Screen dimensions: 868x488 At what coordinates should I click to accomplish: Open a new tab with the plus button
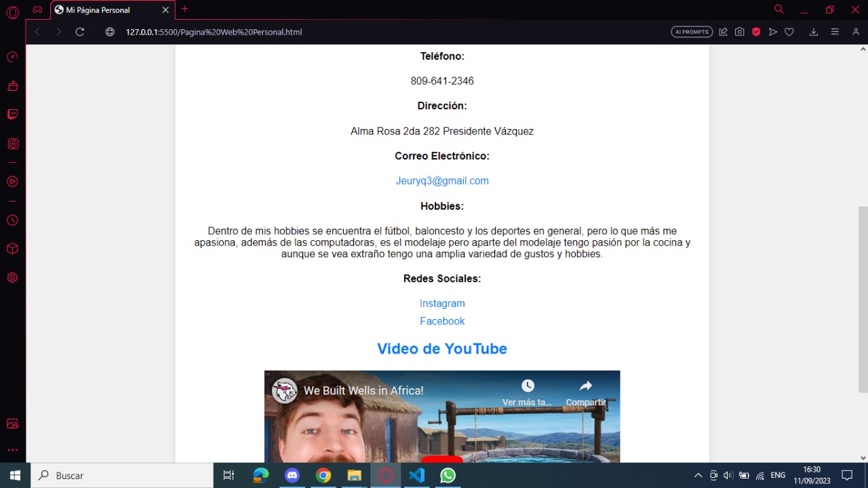pos(184,10)
